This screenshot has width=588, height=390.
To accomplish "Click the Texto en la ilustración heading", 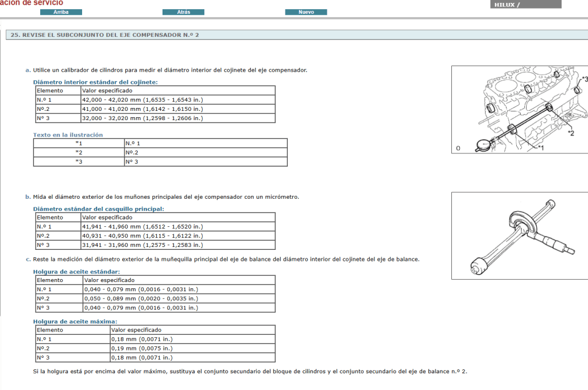I will (x=67, y=134).
